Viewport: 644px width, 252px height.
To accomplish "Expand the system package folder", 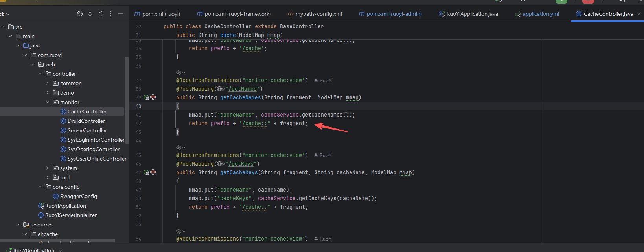I will (48, 168).
